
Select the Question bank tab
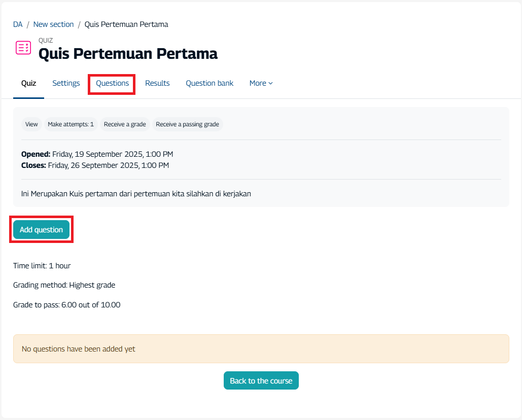210,83
